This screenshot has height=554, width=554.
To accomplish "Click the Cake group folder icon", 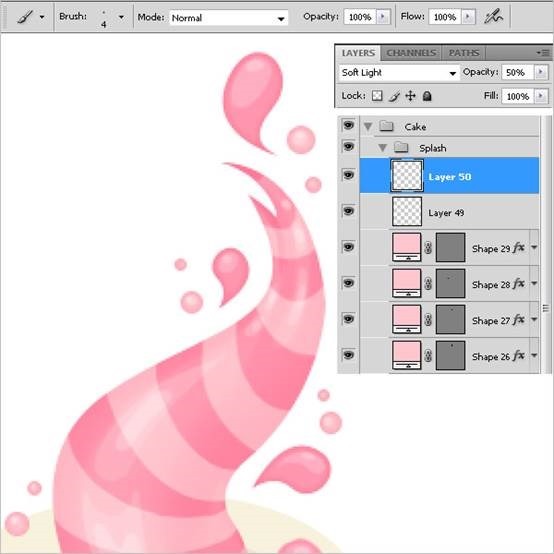I will (x=387, y=125).
